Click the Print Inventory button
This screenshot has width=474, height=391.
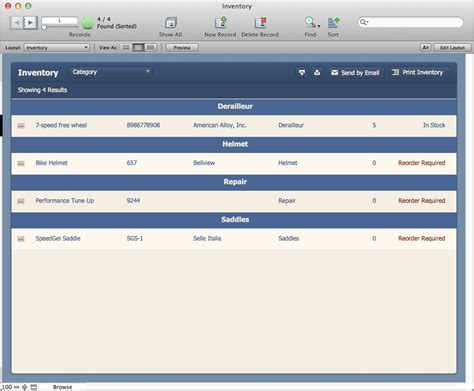click(419, 72)
